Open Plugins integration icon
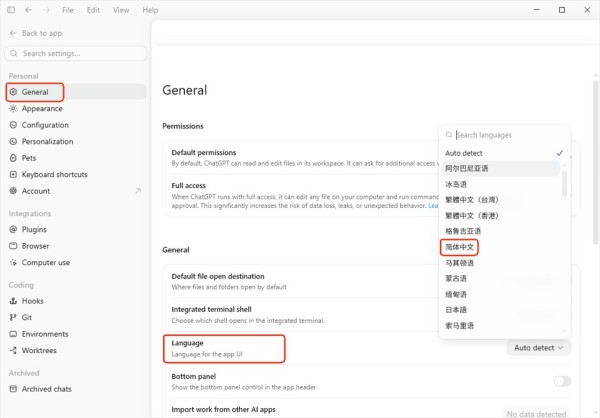 [13, 229]
